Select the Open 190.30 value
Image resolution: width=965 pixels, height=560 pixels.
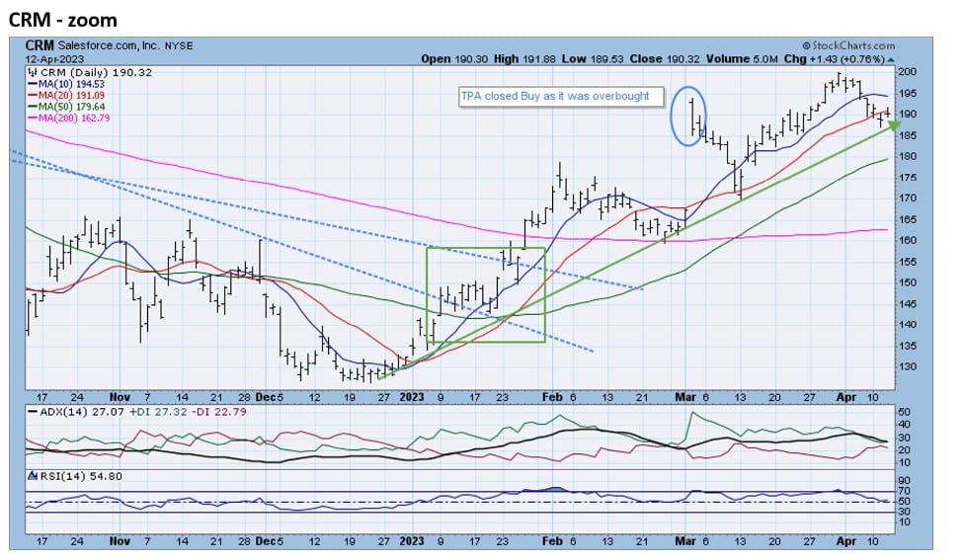[454, 59]
